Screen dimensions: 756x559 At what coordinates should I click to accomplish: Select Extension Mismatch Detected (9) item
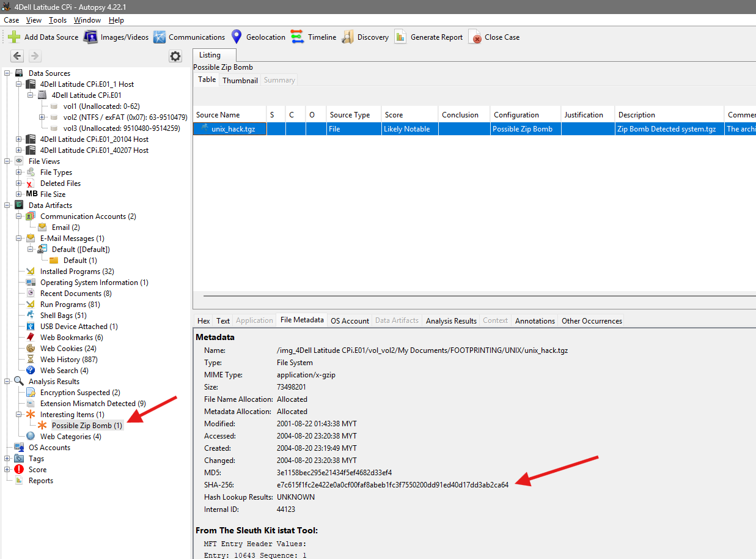click(93, 404)
